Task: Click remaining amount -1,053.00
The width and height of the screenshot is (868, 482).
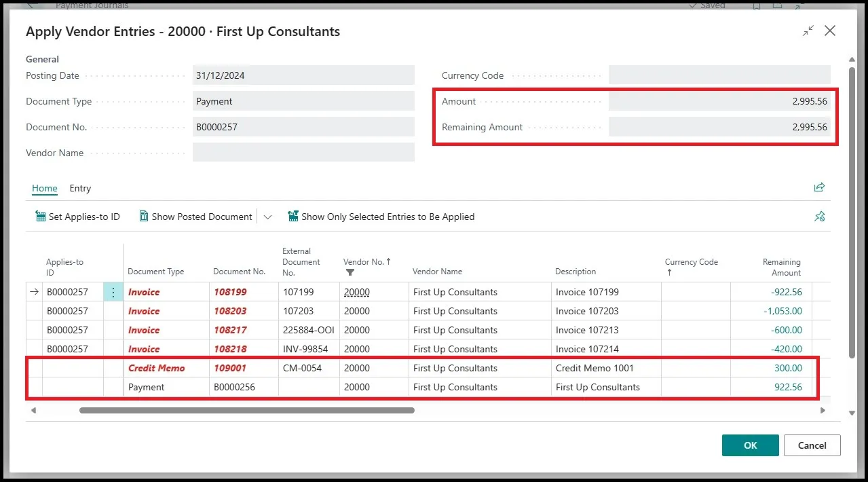Action: [782, 311]
